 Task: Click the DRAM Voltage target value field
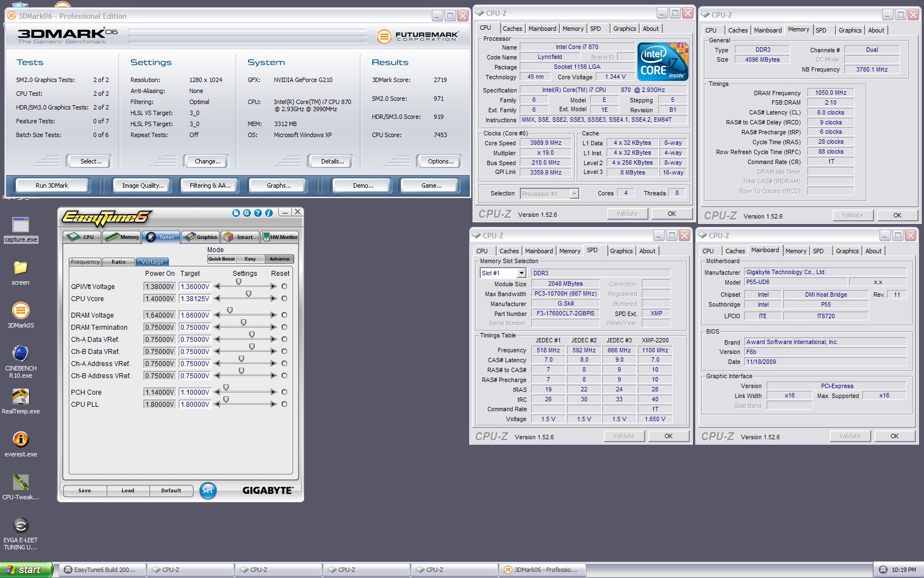(195, 315)
